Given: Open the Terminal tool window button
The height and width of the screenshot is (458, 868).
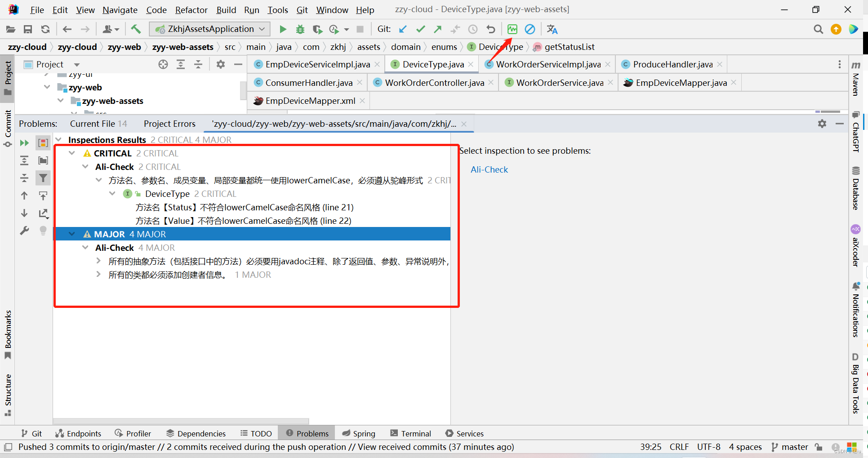Looking at the screenshot, I should pos(411,433).
